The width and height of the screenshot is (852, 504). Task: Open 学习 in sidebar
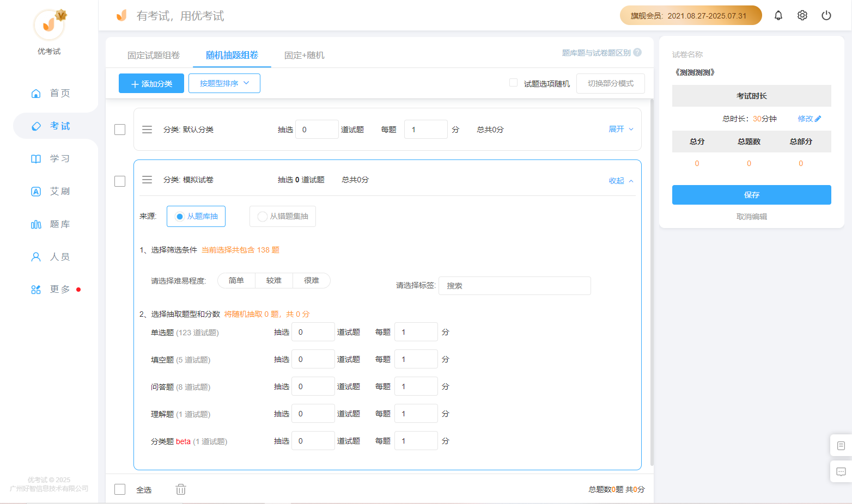pyautogui.click(x=51, y=158)
